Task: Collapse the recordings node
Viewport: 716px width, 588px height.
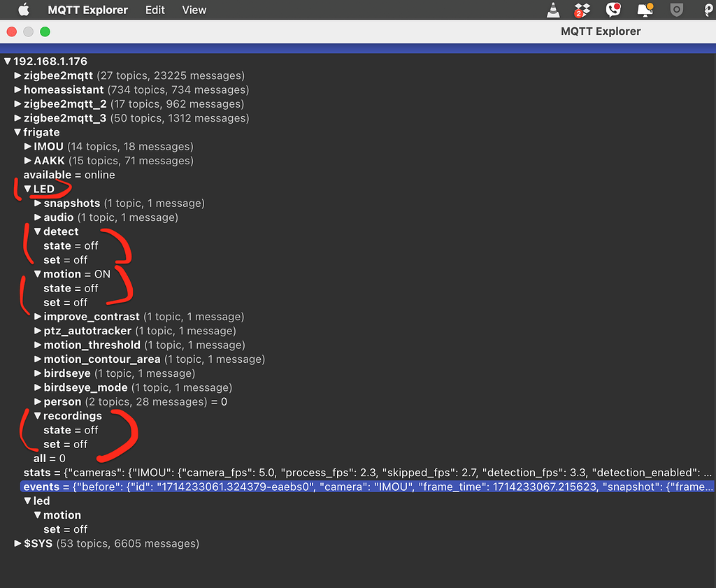Action: click(x=38, y=416)
